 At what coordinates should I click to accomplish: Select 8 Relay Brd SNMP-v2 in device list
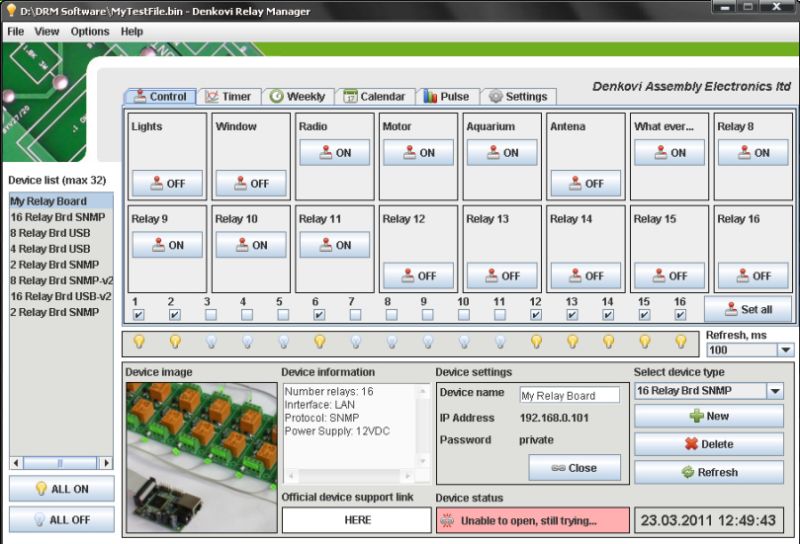pyautogui.click(x=62, y=280)
